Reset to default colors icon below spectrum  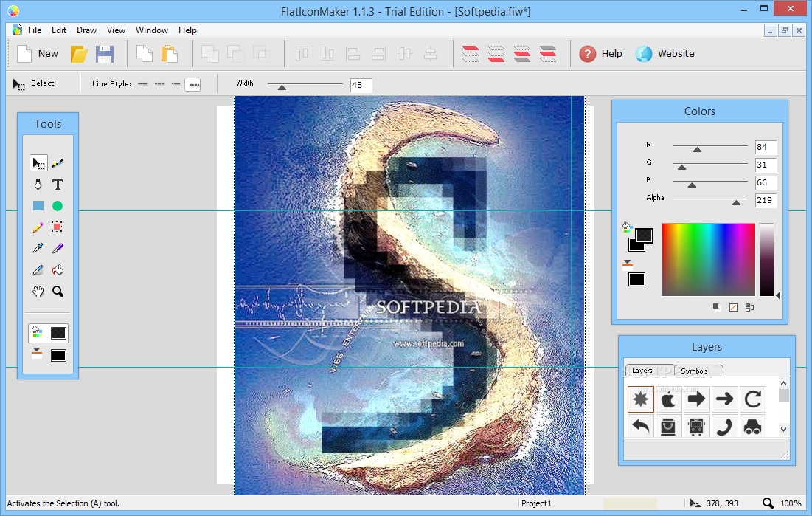716,307
